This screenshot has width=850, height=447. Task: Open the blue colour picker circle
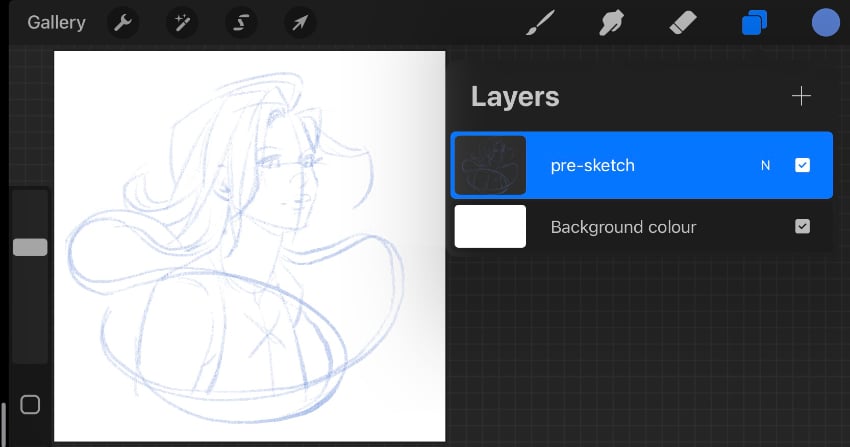(826, 23)
